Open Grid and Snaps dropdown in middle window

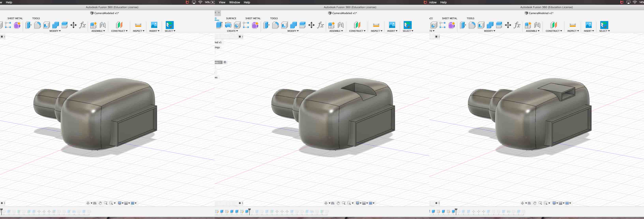(365, 203)
